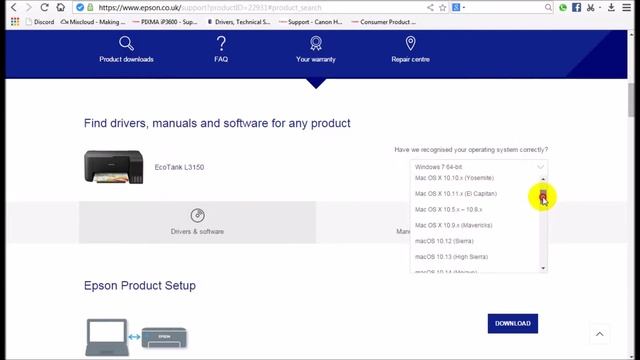Viewport: 640px width, 360px height.
Task: Click the share icon in address bar
Action: click(430, 7)
